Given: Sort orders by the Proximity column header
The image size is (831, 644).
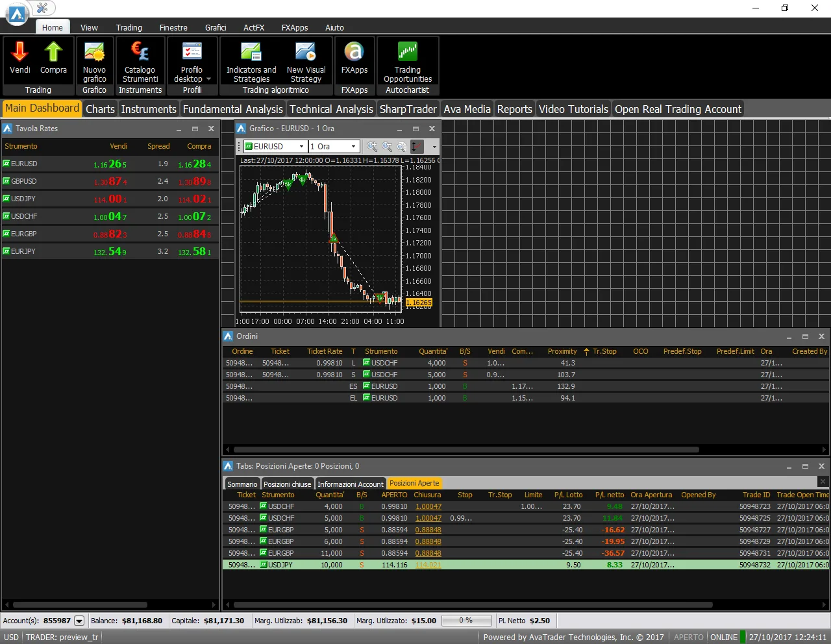Looking at the screenshot, I should pyautogui.click(x=562, y=351).
